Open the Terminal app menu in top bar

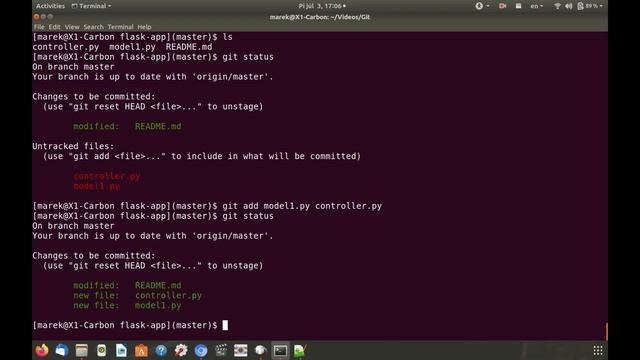tap(91, 6)
